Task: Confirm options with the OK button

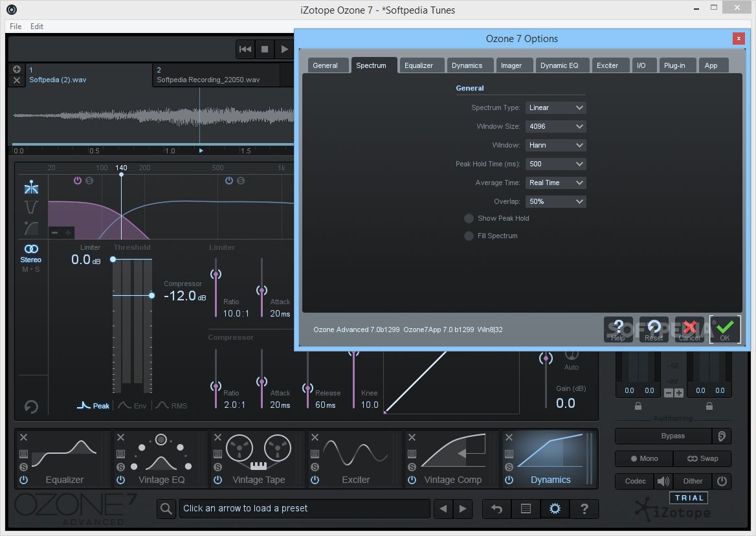Action: (x=725, y=329)
